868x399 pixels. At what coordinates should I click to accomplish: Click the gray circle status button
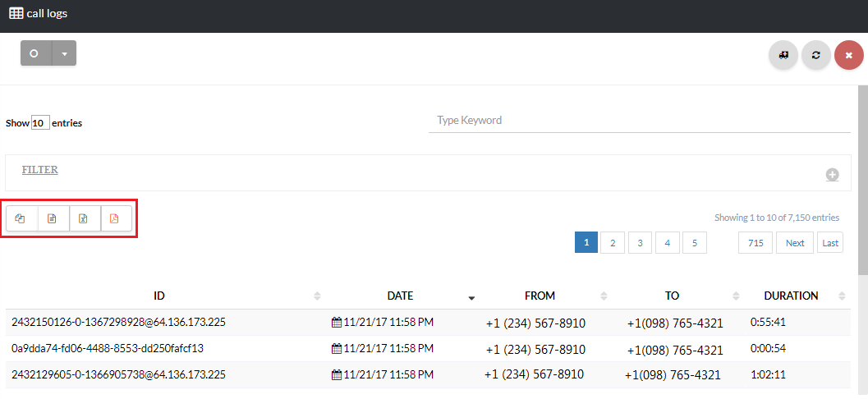tap(35, 53)
